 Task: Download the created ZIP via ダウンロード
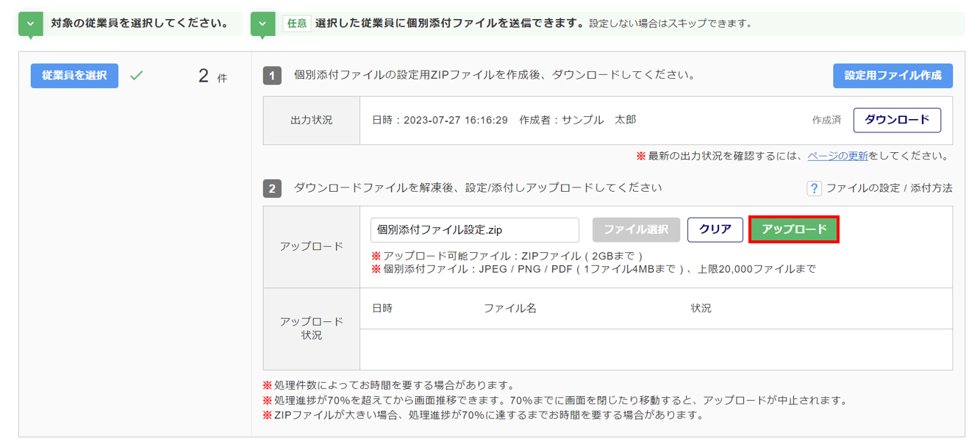pos(897,120)
